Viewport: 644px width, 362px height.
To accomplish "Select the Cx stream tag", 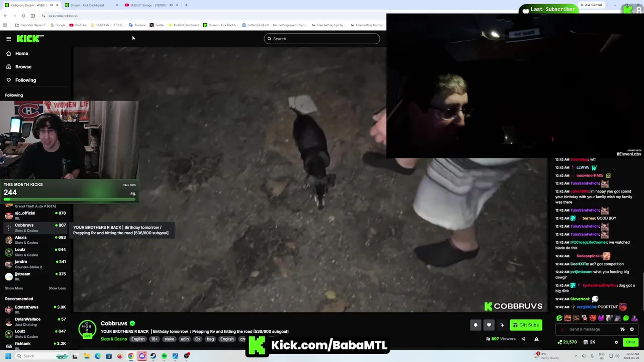I will [198, 339].
